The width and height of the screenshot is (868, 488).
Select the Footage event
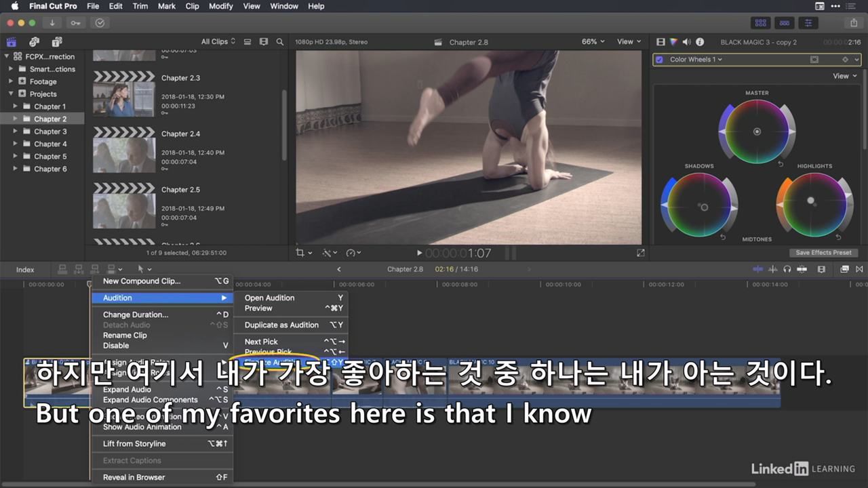click(x=43, y=81)
